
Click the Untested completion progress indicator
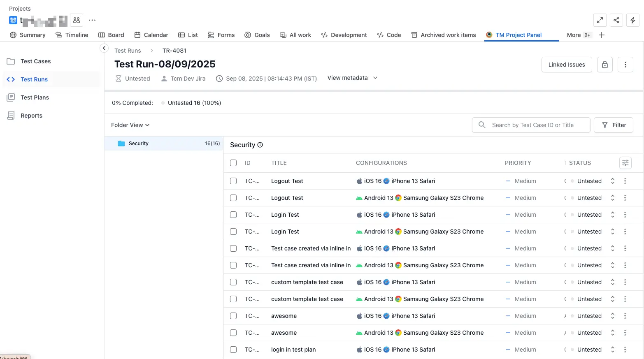pyautogui.click(x=191, y=103)
